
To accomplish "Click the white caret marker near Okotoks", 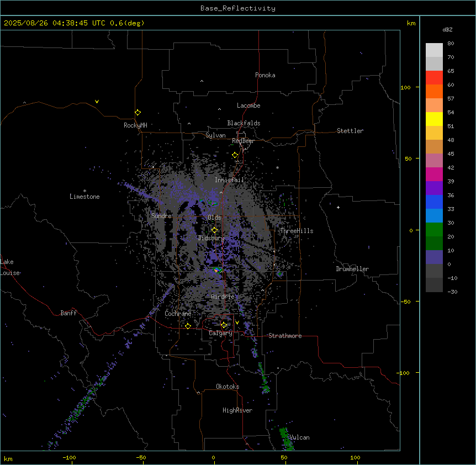I will coord(198,393).
